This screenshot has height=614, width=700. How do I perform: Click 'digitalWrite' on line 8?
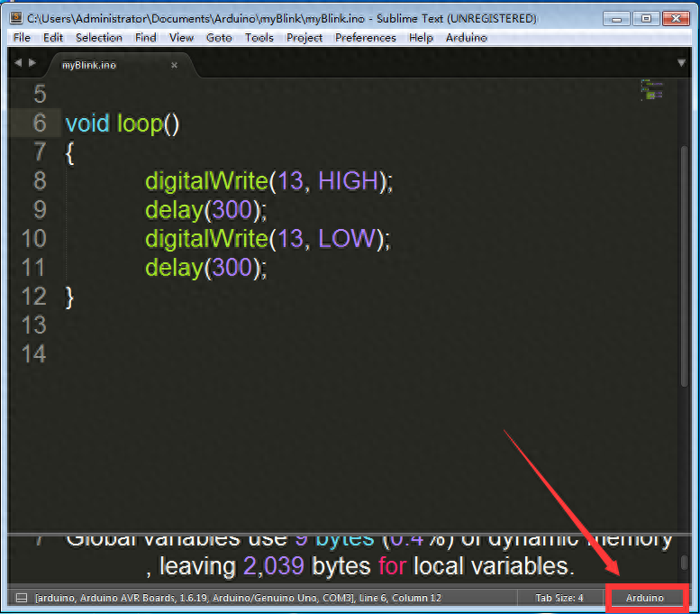click(x=206, y=181)
